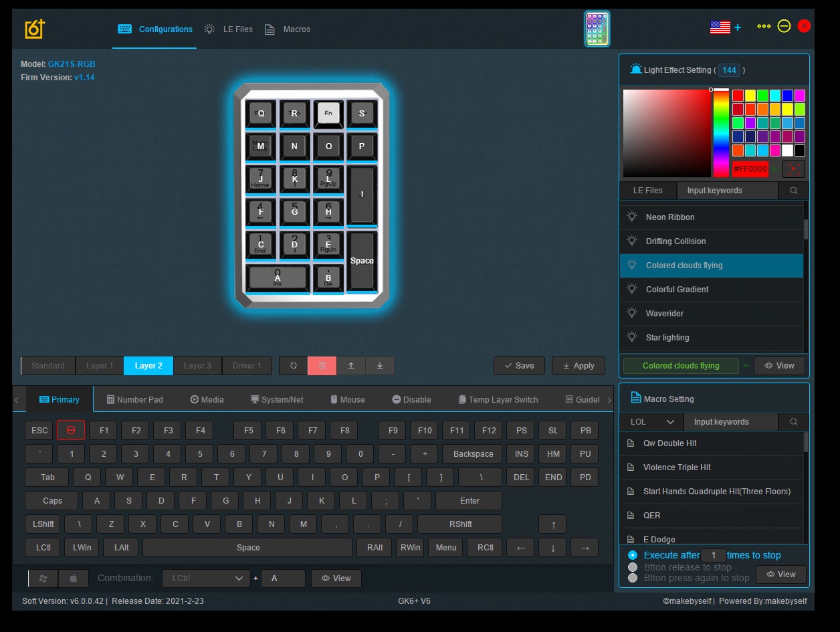Click the keyboard device thumbnail icon
The height and width of the screenshot is (632, 840).
pos(597,29)
